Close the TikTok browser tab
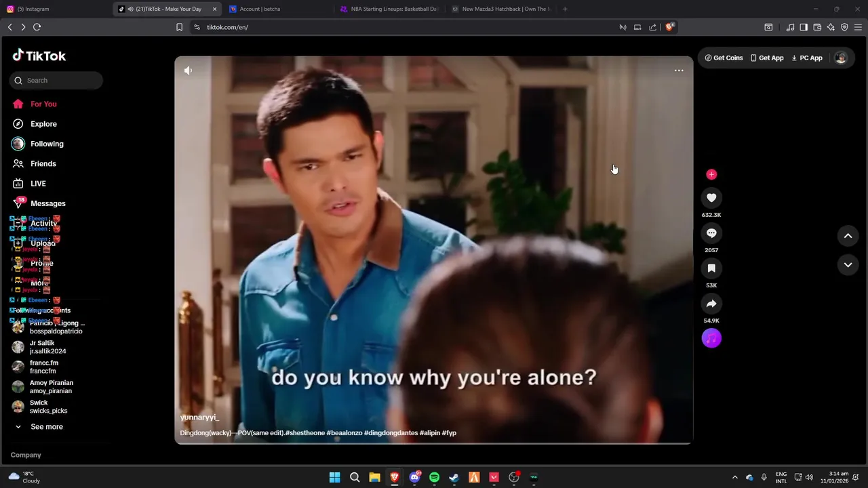This screenshot has height=488, width=868. click(214, 9)
